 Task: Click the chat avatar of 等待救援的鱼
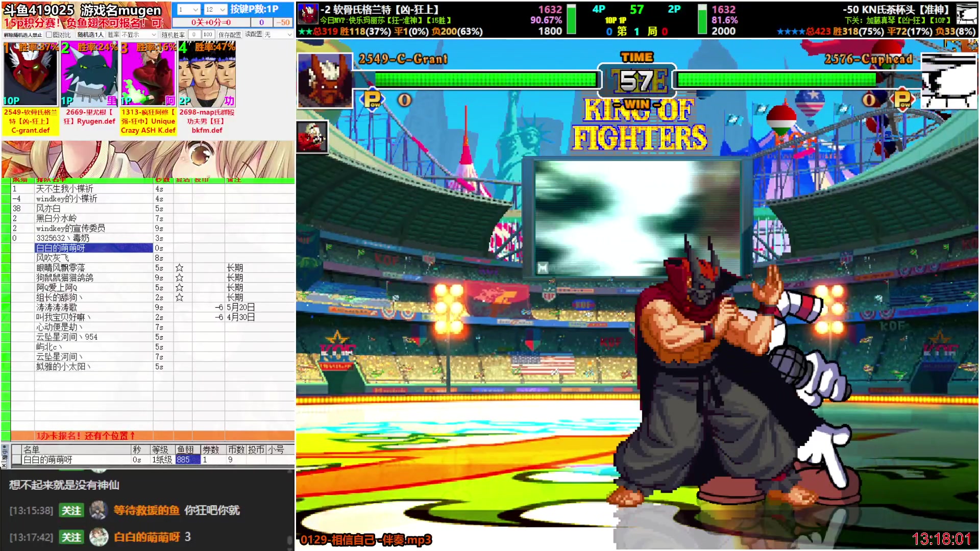[x=99, y=510]
